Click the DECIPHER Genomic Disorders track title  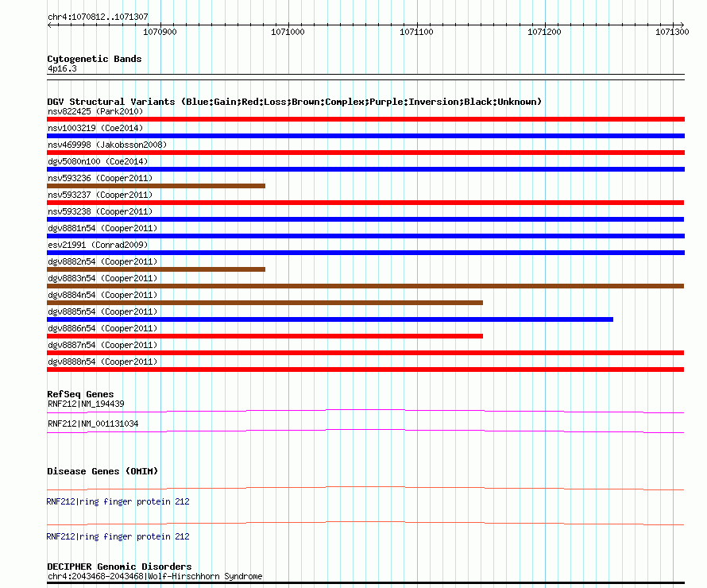pos(119,567)
